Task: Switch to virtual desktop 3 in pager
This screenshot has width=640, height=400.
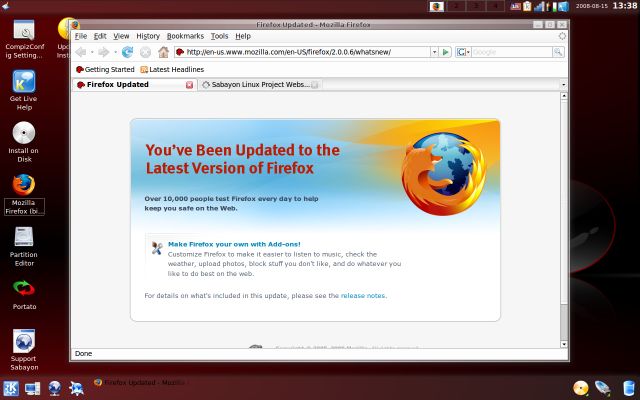Action: coord(476,6)
